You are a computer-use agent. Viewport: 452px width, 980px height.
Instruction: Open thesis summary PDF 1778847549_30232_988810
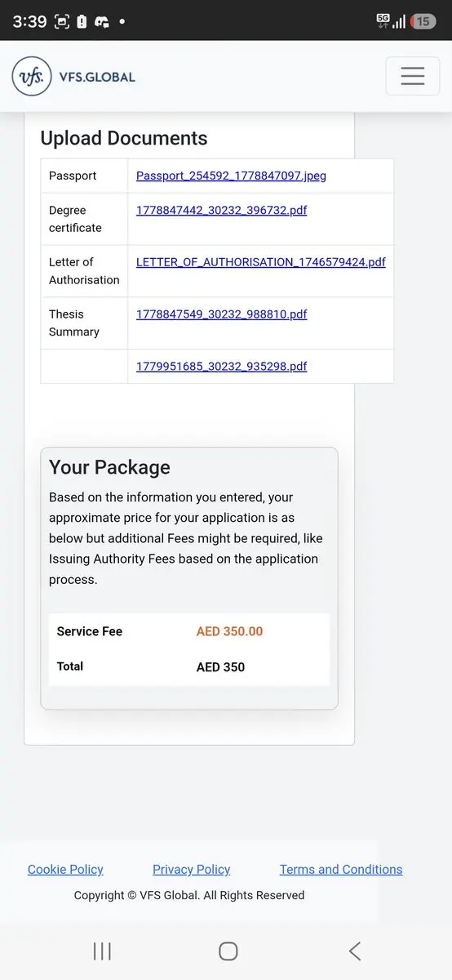221,314
